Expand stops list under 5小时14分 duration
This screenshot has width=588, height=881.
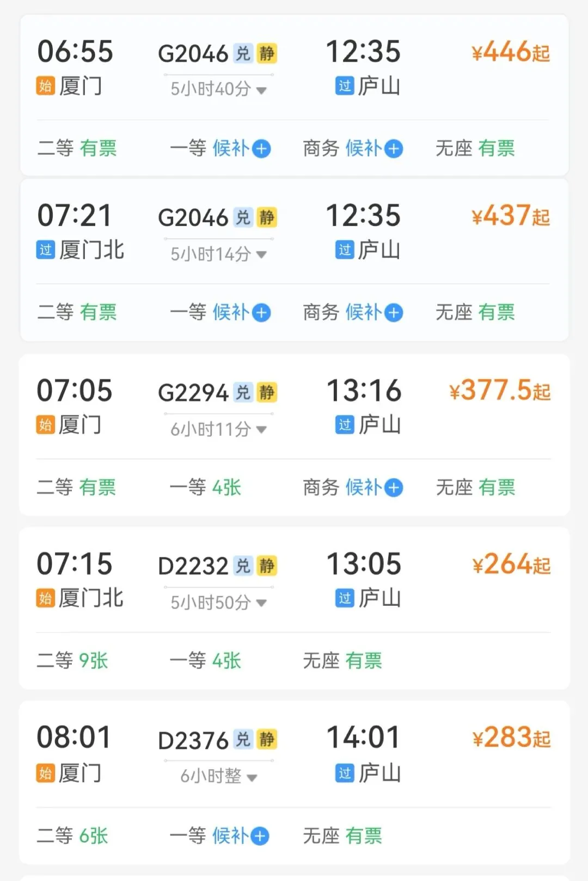pos(262,254)
